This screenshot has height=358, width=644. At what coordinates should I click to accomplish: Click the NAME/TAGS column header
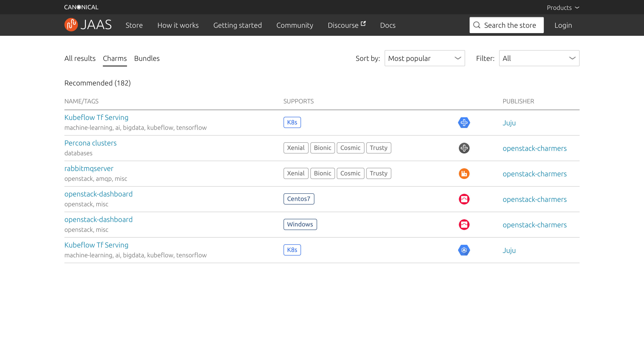tap(81, 101)
